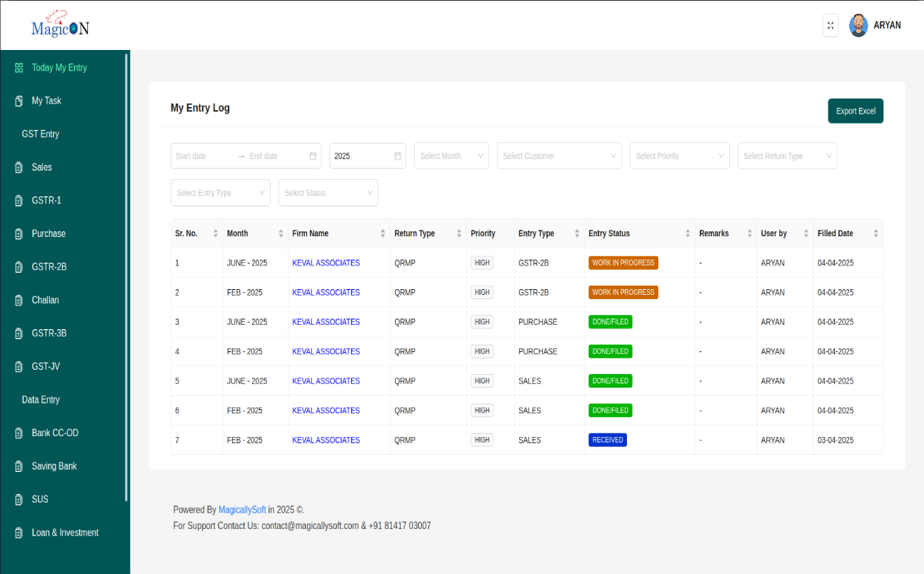
Task: Open the MagicallySoft footer link
Action: click(242, 510)
